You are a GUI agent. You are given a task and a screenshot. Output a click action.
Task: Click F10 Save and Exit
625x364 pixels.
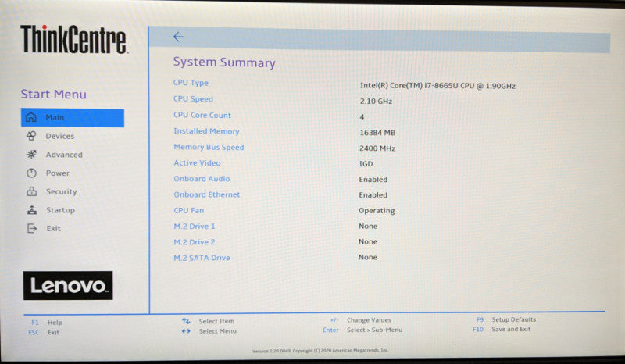coord(502,329)
